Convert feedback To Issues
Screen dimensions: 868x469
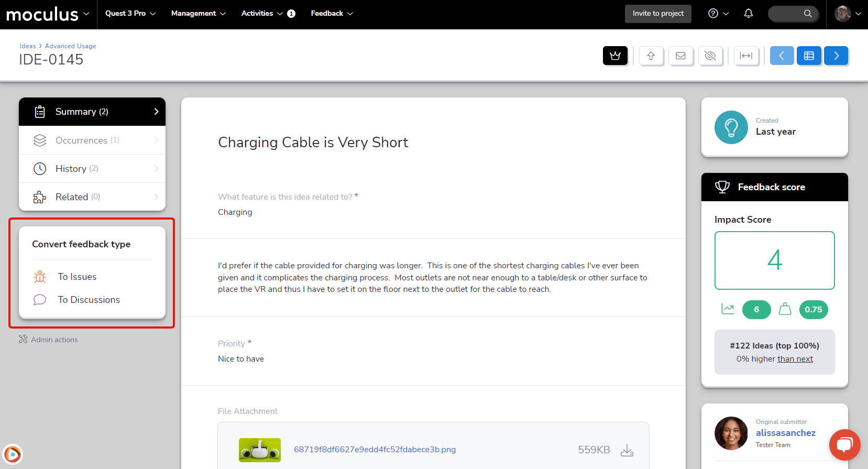tap(77, 277)
